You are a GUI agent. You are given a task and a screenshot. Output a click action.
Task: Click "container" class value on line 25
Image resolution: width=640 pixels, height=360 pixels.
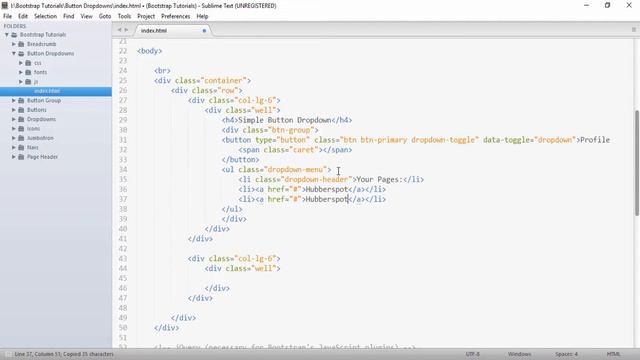pyautogui.click(x=224, y=80)
